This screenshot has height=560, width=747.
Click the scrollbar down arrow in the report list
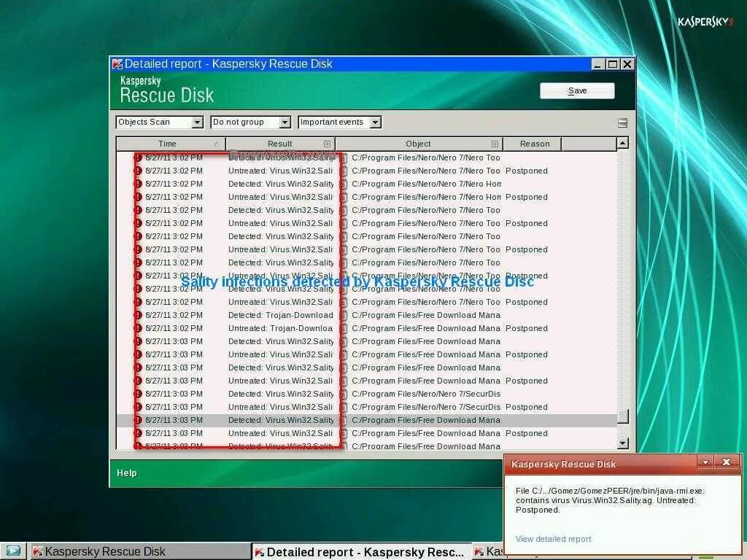coord(622,443)
